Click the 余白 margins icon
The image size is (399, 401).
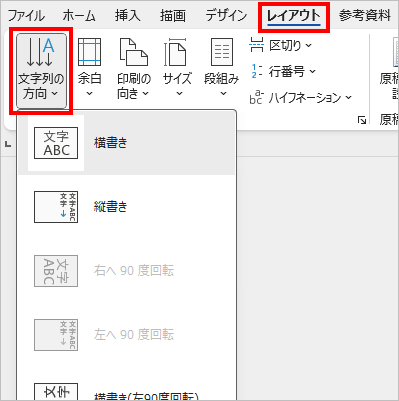[x=89, y=52]
